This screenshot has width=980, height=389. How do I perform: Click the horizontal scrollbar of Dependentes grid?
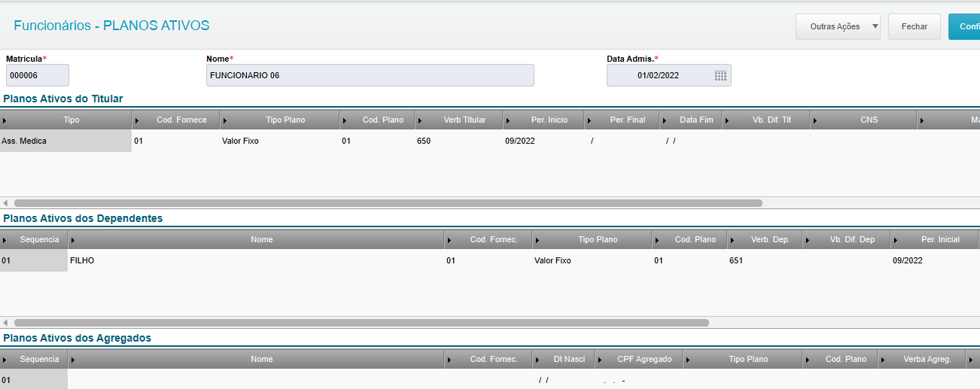361,323
